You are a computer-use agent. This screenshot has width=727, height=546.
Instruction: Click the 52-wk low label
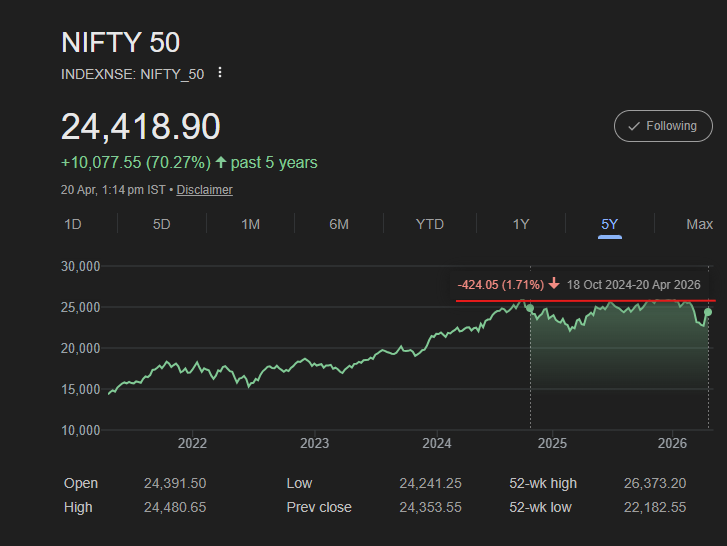tap(540, 508)
